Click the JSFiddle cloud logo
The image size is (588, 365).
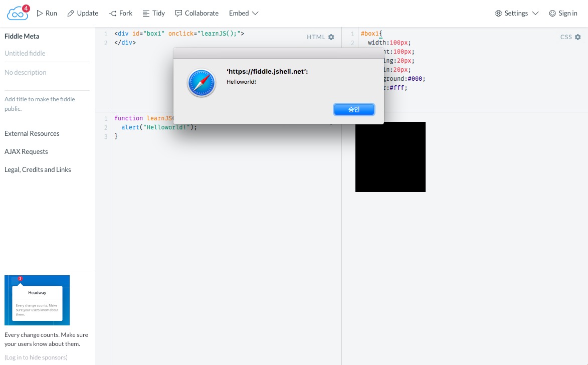[x=17, y=14]
